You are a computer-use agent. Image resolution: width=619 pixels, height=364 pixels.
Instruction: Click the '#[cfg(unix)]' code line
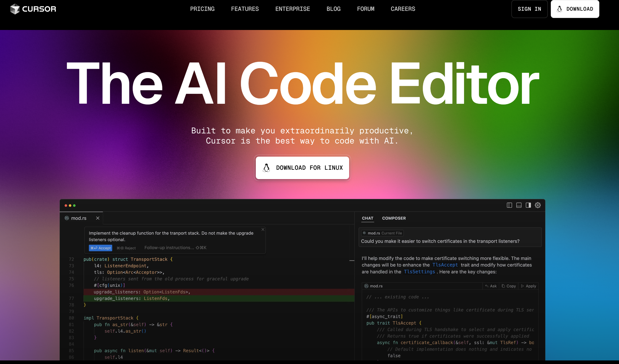tap(110, 285)
